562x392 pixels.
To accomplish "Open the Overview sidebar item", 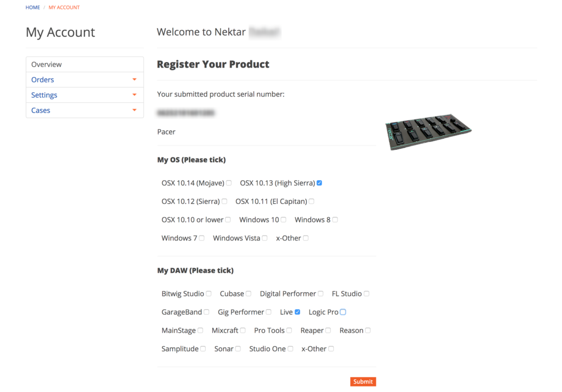I will click(47, 64).
